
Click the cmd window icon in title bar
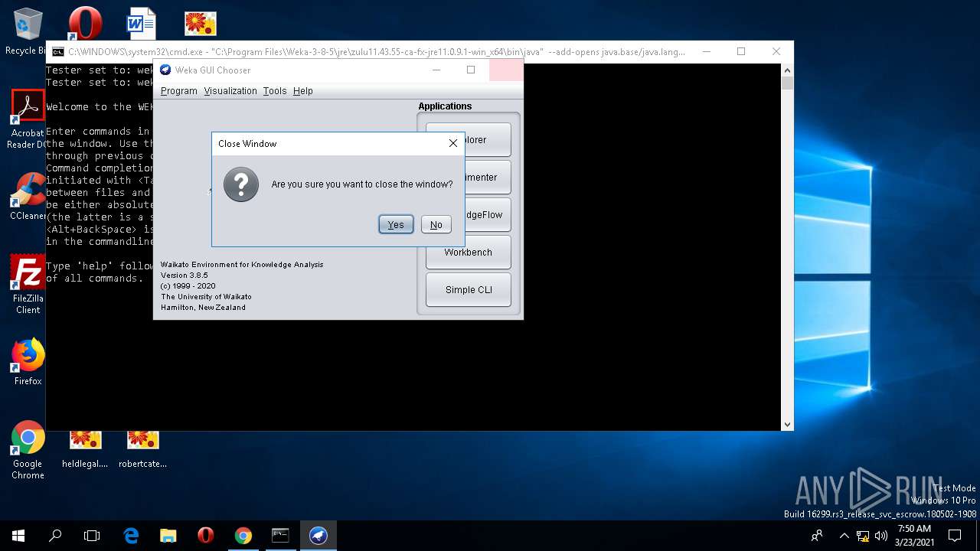point(57,52)
